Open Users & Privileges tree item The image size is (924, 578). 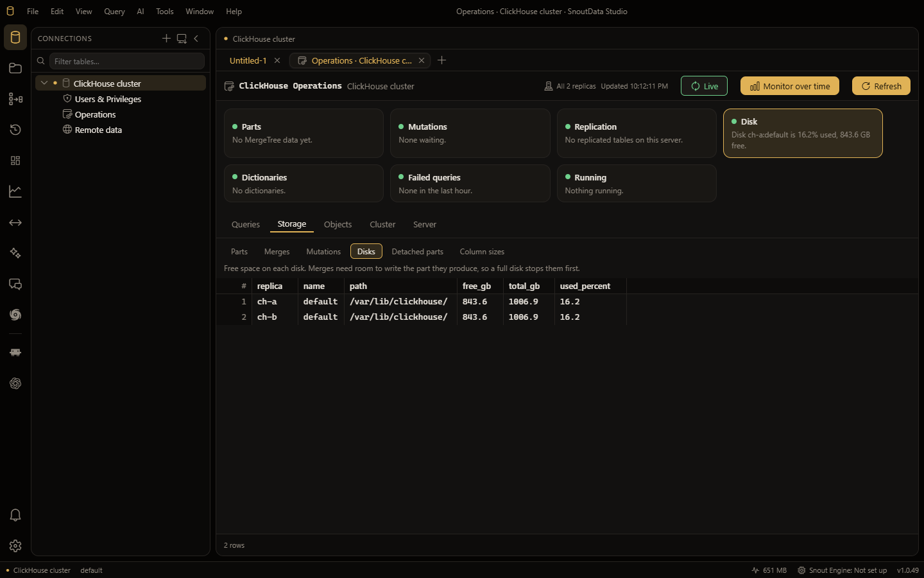point(108,99)
